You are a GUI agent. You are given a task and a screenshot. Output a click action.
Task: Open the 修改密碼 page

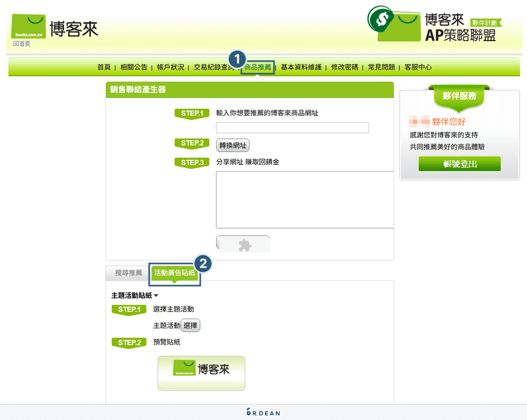345,67
